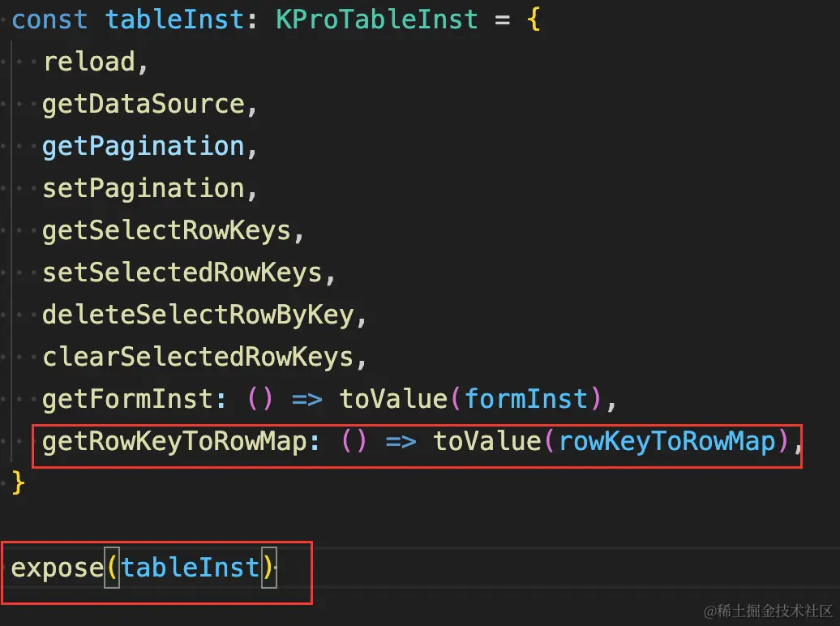Click the getPagination identifier

[143, 146]
